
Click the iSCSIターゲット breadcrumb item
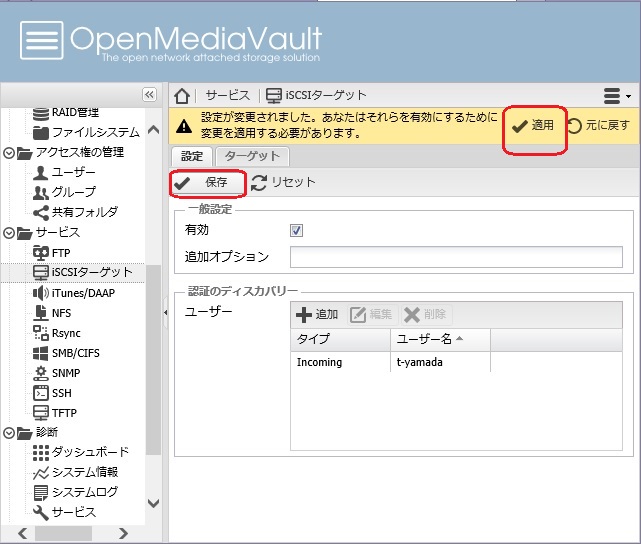pyautogui.click(x=316, y=95)
